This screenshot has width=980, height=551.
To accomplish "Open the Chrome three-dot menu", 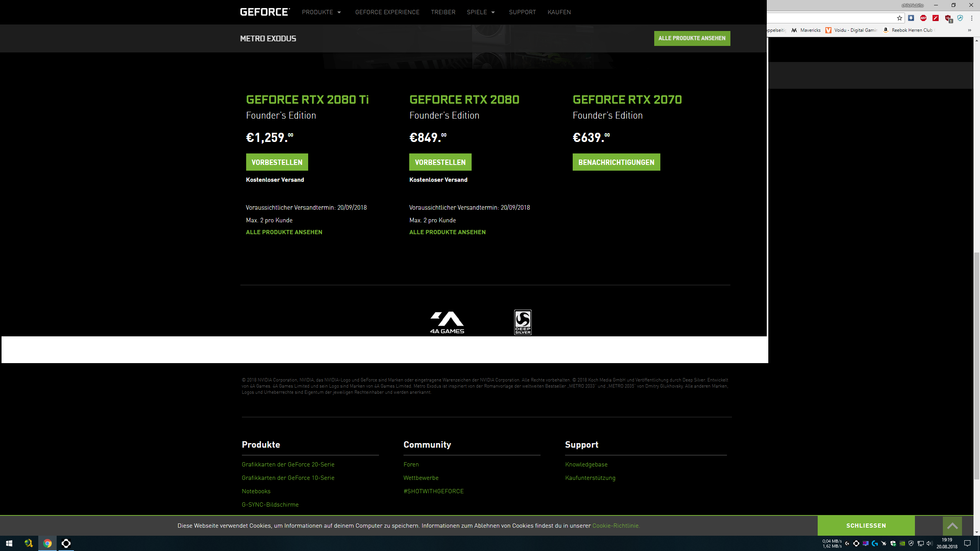I will point(972,18).
